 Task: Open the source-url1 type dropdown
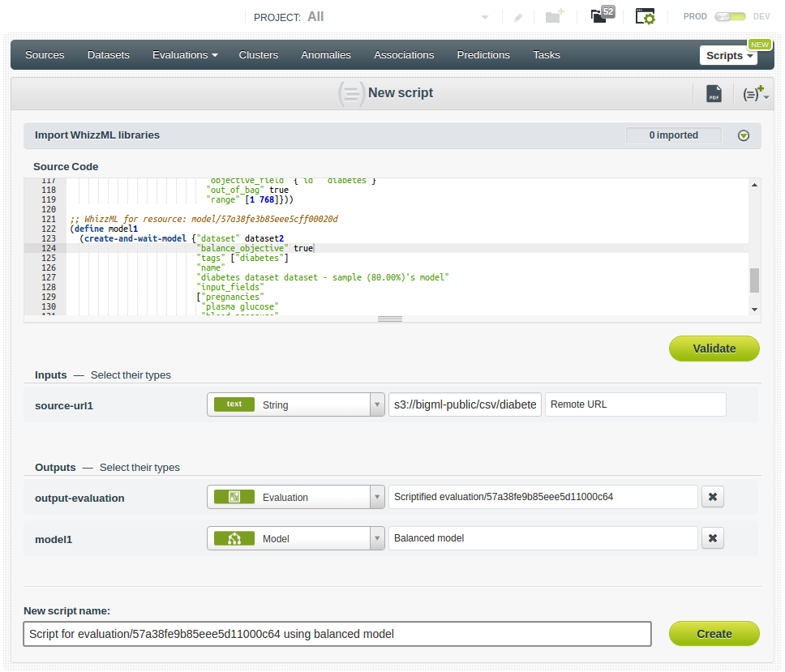(x=375, y=403)
